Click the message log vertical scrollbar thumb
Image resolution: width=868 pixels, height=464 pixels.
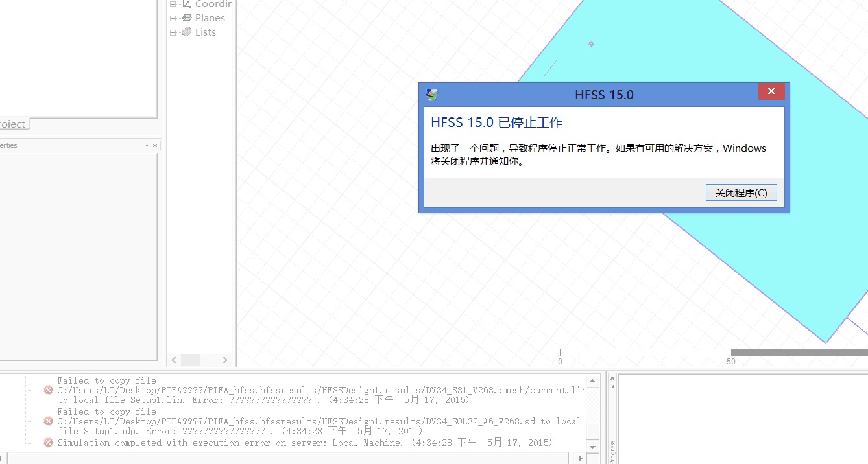click(593, 431)
